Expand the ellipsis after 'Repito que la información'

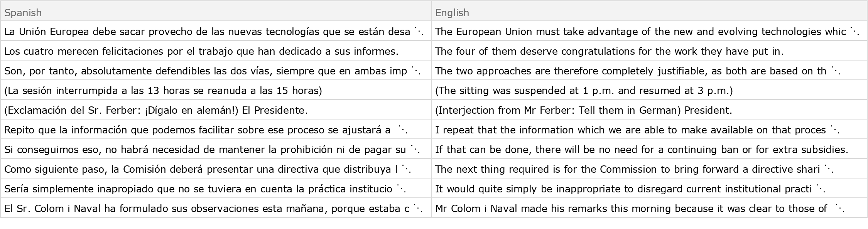[x=403, y=130]
